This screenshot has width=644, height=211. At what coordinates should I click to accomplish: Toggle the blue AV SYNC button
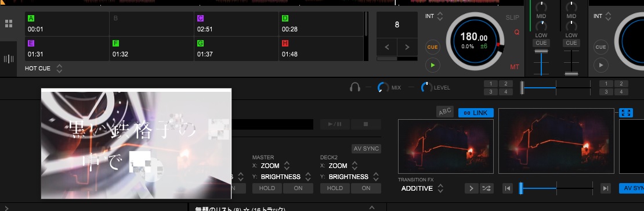(632, 188)
